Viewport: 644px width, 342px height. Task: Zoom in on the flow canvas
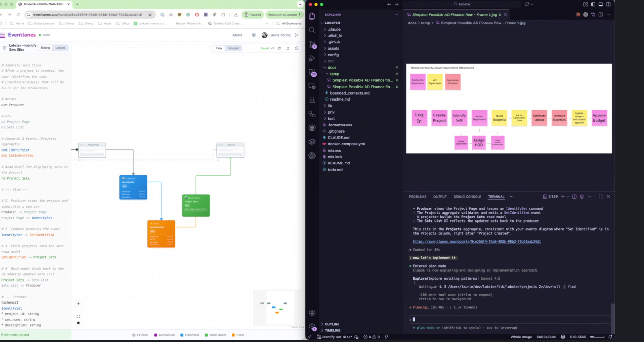[x=78, y=304]
